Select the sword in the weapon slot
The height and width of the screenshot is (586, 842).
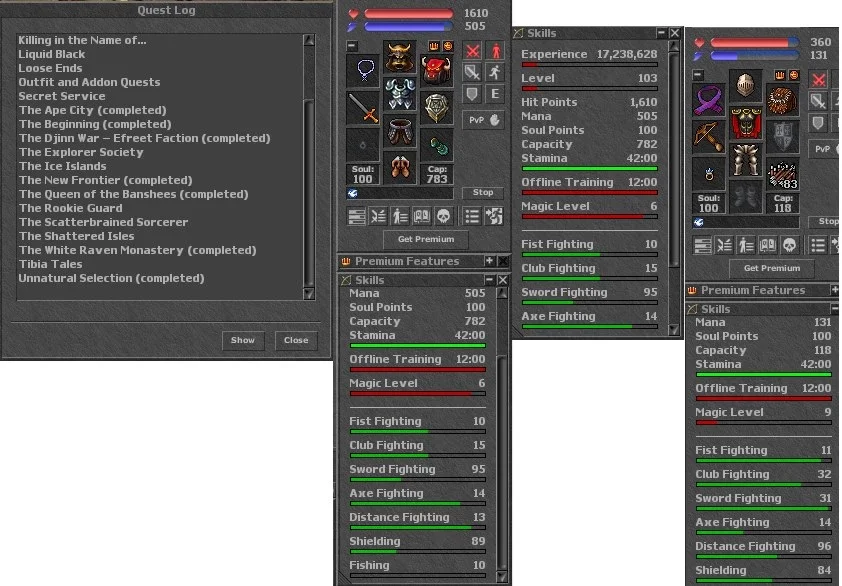pos(363,107)
